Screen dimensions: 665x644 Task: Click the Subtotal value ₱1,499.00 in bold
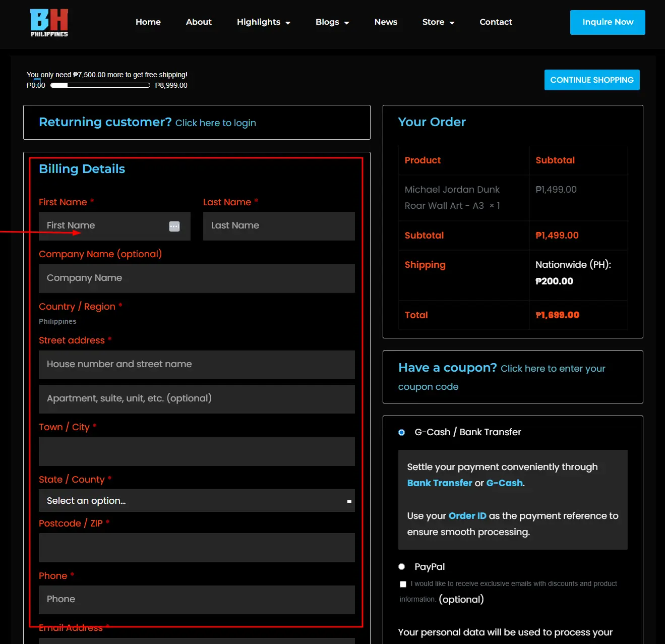pos(557,236)
